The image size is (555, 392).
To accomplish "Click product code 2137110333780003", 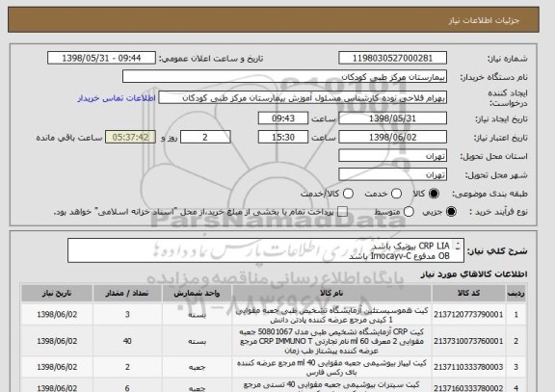I will (468, 367).
